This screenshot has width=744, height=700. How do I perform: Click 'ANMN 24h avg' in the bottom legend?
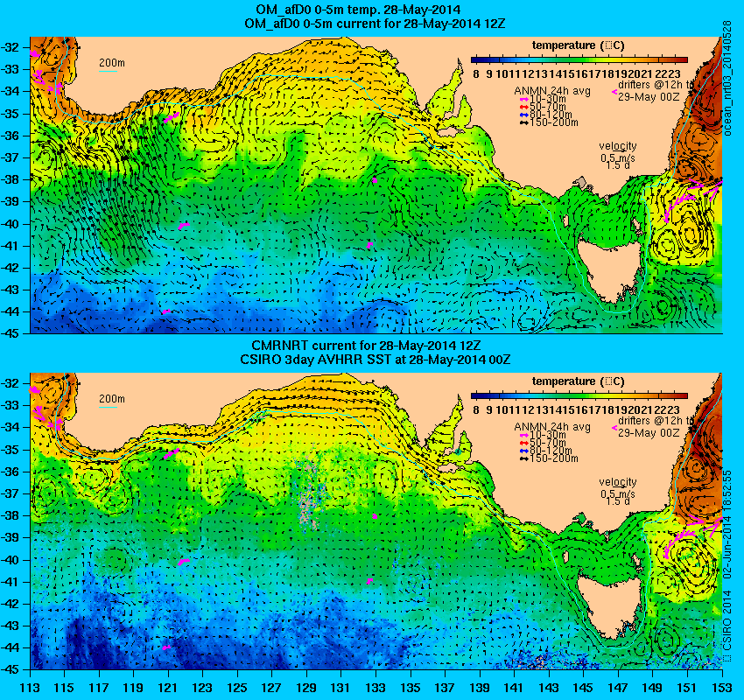coord(552,427)
